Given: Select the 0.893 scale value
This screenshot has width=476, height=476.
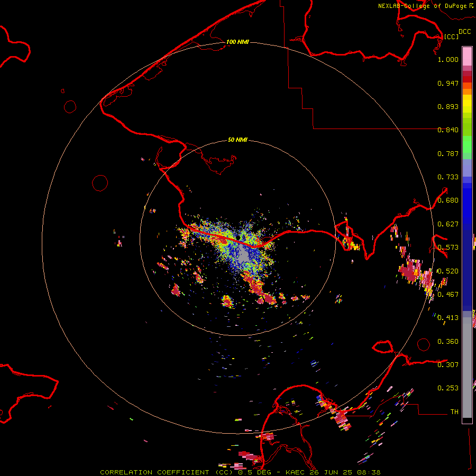Looking at the screenshot, I should [x=448, y=106].
